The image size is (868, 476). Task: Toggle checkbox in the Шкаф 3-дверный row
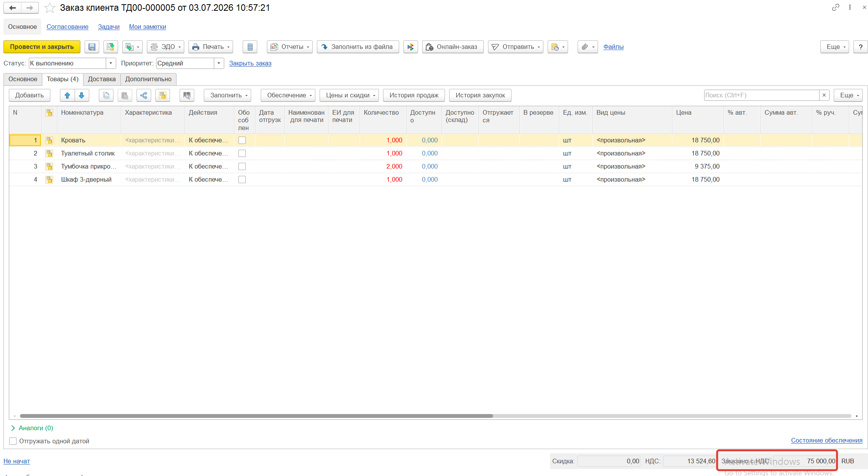click(x=242, y=180)
